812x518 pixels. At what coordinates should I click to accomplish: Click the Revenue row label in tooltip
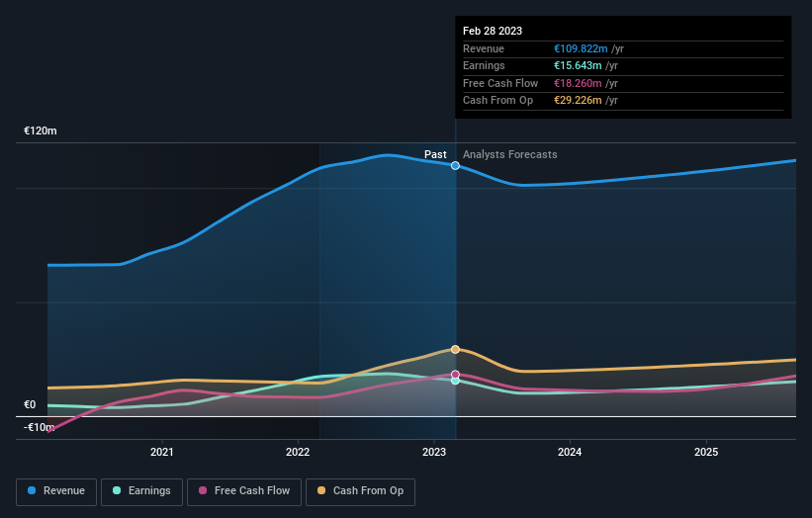(x=484, y=48)
